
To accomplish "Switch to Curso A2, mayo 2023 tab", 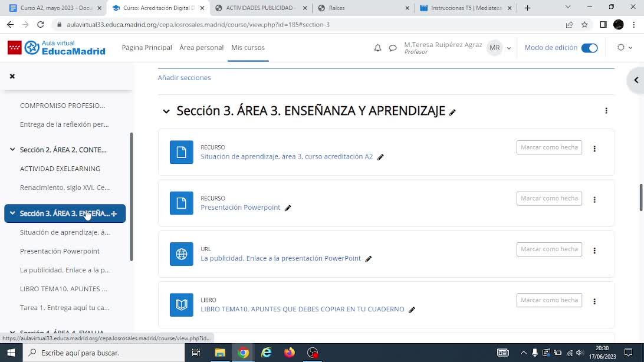I will (55, 8).
